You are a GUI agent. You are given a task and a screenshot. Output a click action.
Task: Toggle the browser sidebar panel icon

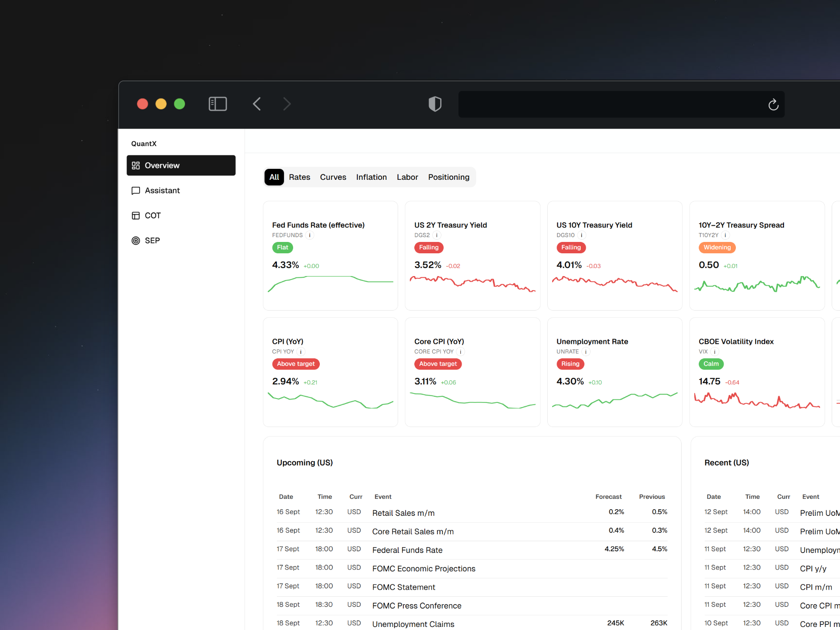click(x=217, y=104)
